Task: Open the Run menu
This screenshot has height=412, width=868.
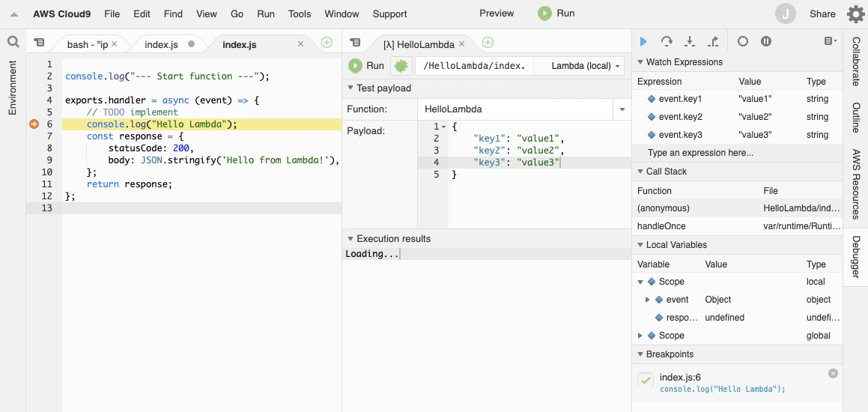Action: (266, 13)
